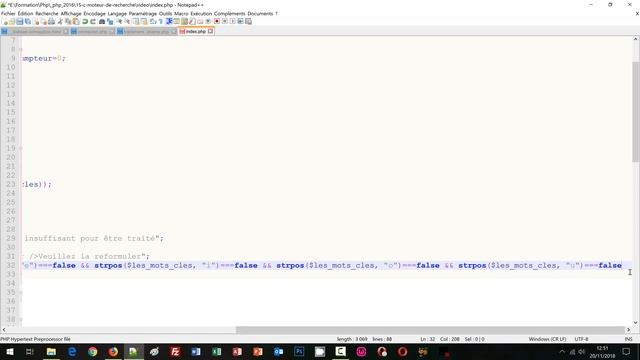Click the vertical scrollbar thumb
The height and width of the screenshot is (360, 640).
636,111
